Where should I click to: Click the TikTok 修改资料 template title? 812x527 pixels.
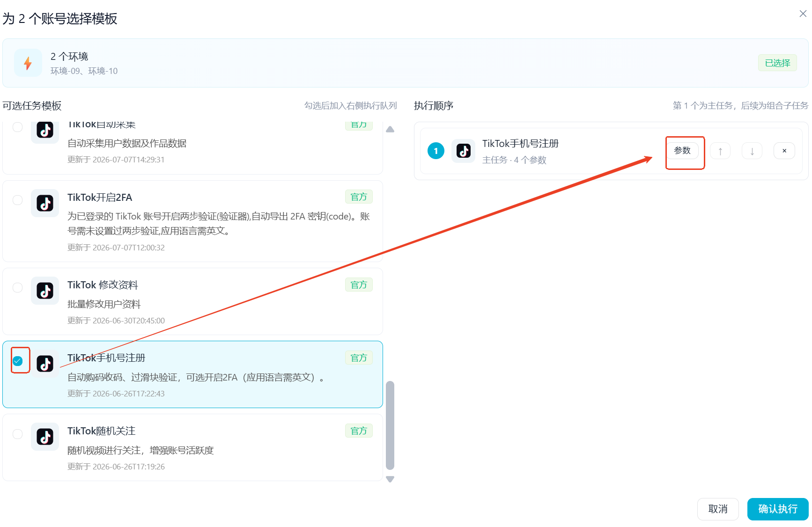tap(103, 285)
